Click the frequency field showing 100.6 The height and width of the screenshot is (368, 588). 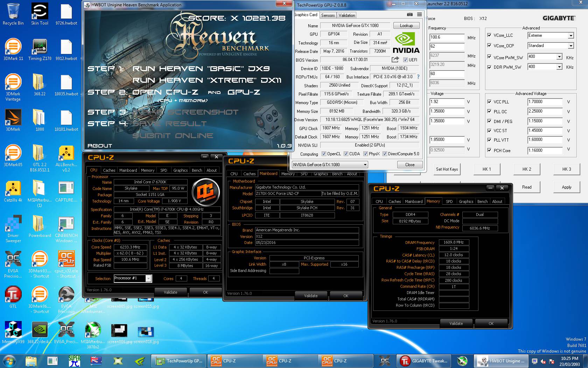[x=447, y=38]
